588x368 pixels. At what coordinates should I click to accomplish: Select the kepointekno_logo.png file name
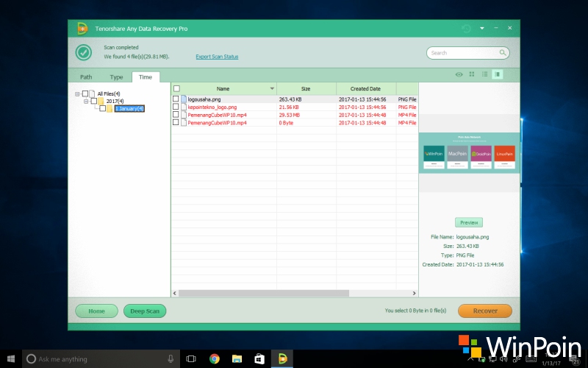tap(212, 107)
